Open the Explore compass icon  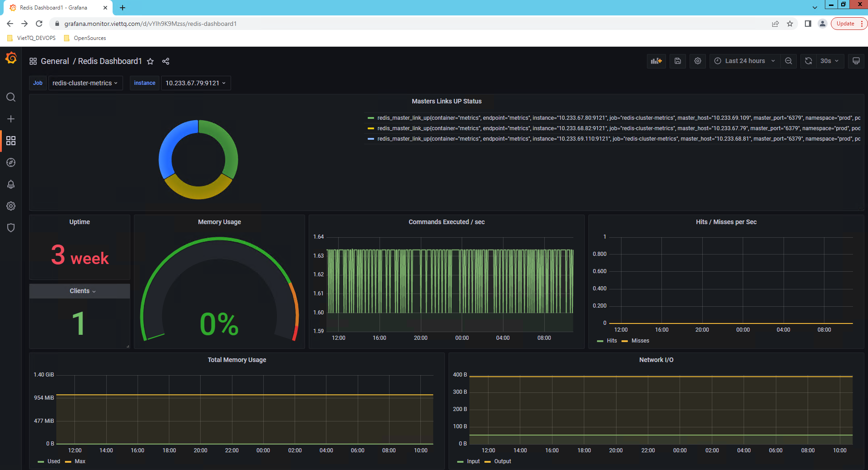pos(11,162)
